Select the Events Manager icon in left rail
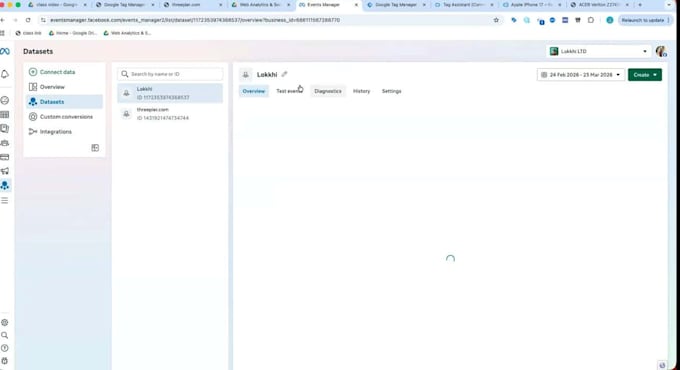680x370 pixels. pyautogui.click(x=5, y=185)
